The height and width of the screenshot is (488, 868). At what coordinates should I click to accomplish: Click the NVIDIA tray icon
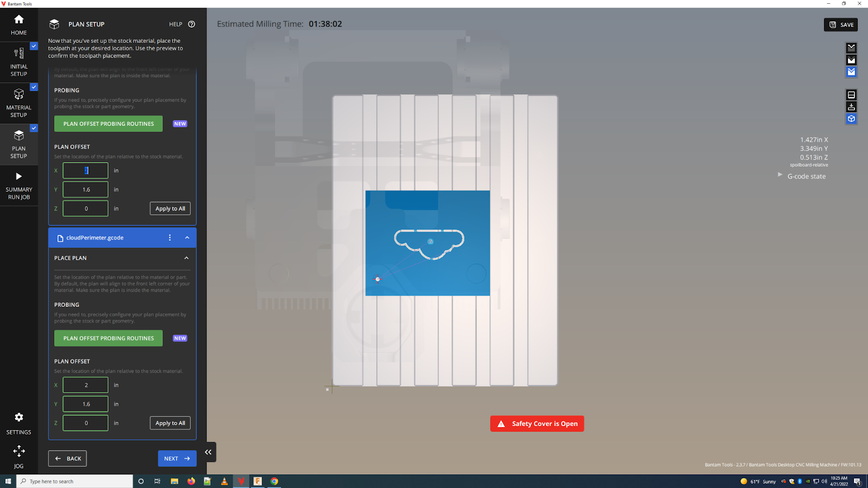click(x=808, y=481)
